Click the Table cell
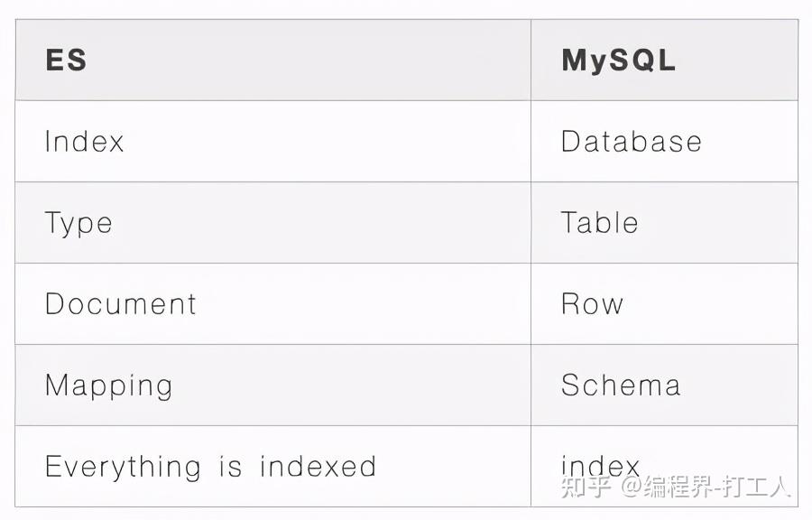This screenshot has height=520, width=812. tap(599, 223)
